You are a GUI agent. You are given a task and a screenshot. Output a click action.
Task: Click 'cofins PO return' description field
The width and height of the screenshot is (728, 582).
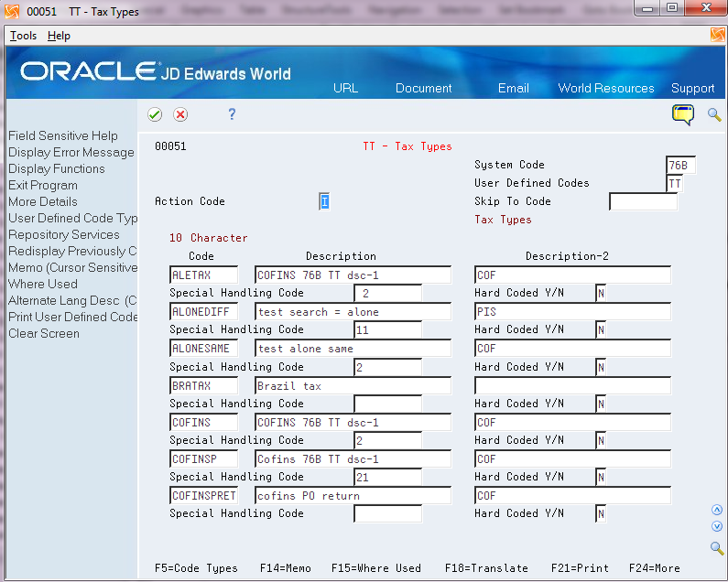pos(353,495)
